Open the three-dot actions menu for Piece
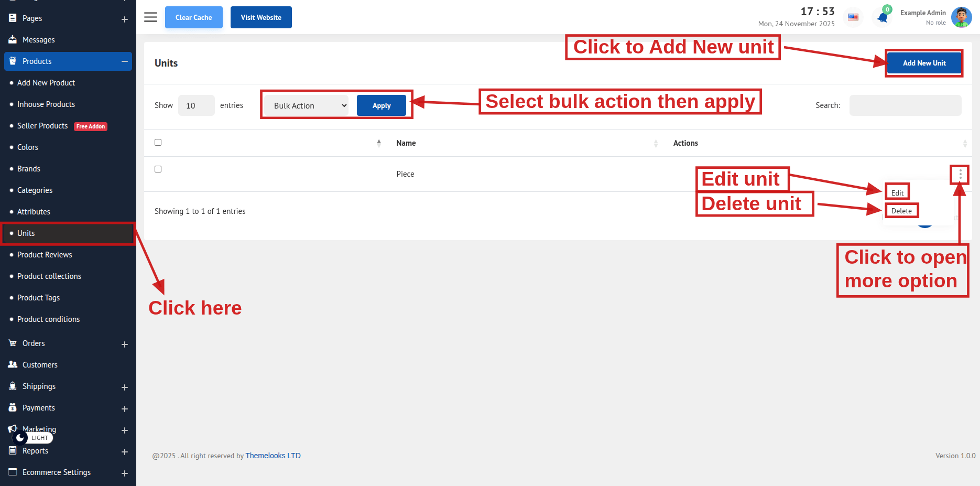This screenshot has height=486, width=980. coord(960,174)
